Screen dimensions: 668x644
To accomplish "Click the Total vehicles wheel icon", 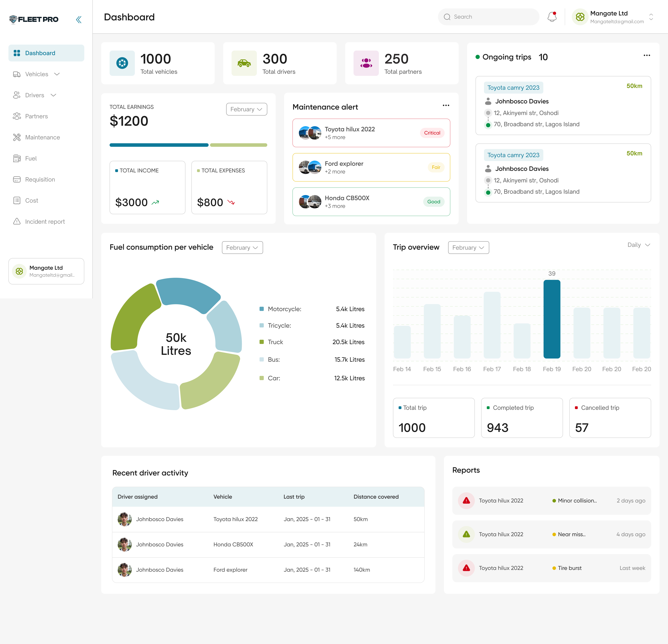I will click(122, 63).
